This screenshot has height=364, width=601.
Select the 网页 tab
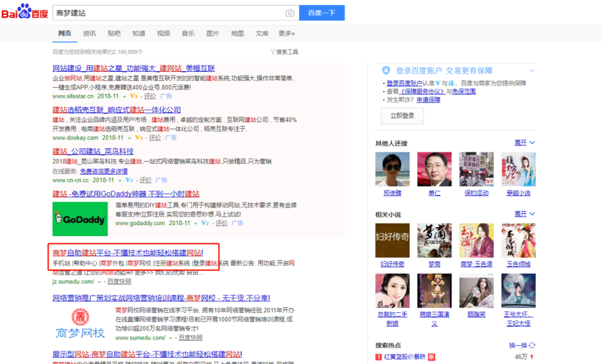(x=65, y=34)
